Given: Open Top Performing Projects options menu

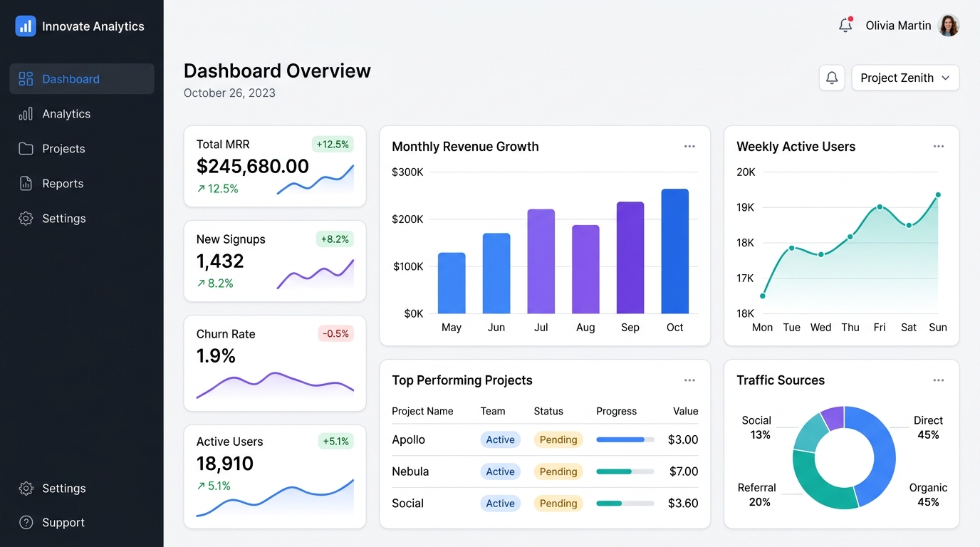Looking at the screenshot, I should tap(689, 380).
